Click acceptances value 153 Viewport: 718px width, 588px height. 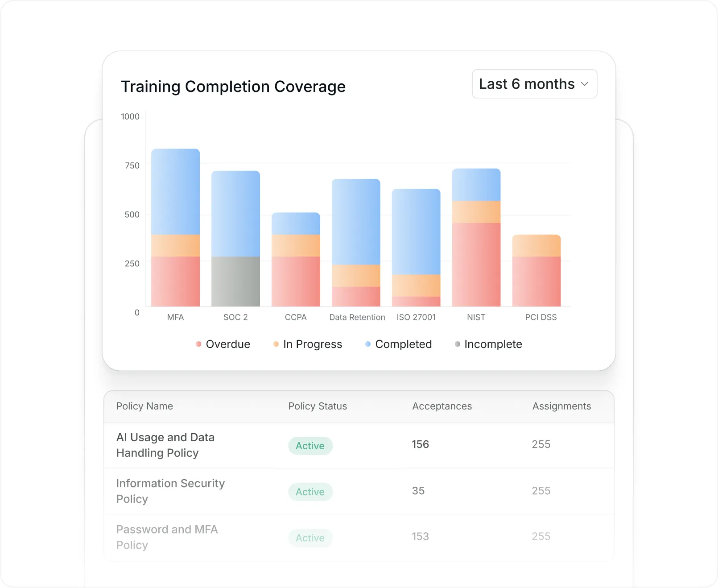(x=420, y=536)
